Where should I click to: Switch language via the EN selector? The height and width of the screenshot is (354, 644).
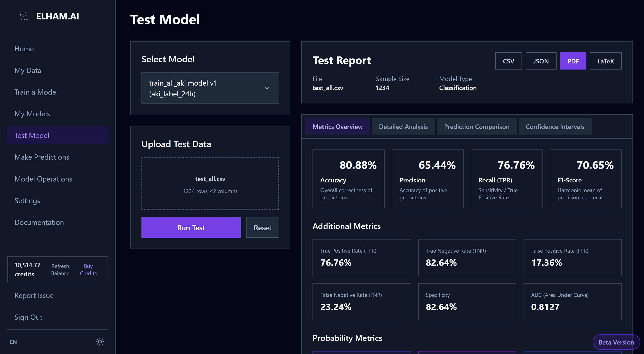[14, 342]
